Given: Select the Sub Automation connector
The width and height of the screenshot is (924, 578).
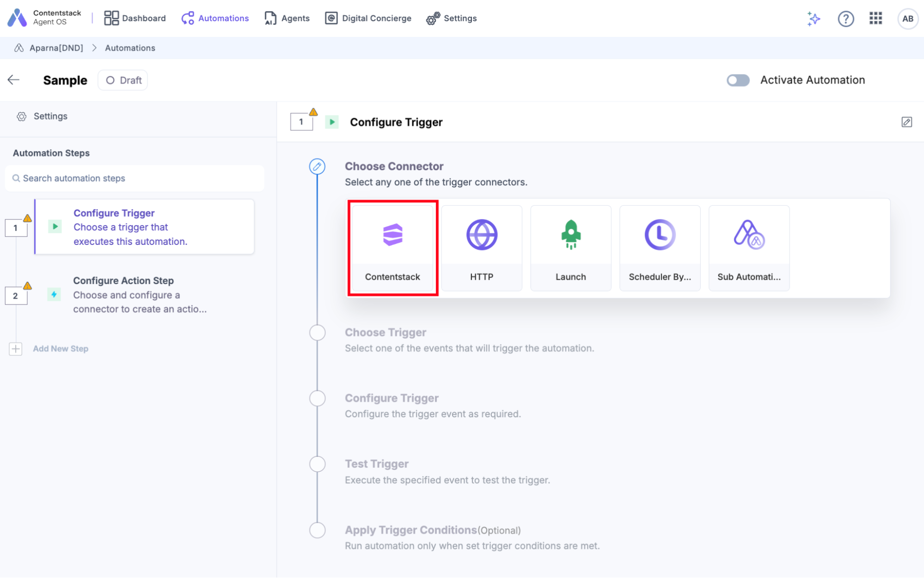Looking at the screenshot, I should coord(749,248).
